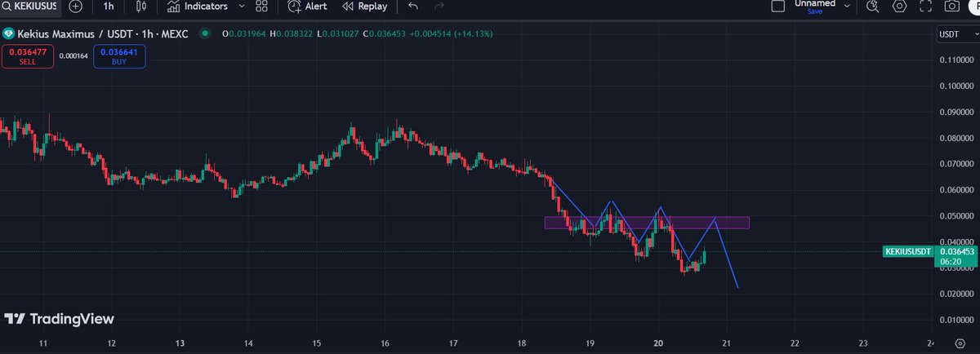Click date 20 on the time axis
Viewport: 980px width, 354px height.
pos(658,343)
